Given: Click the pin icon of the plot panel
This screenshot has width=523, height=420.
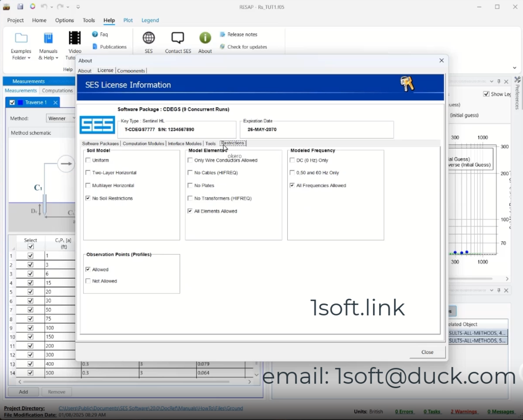Looking at the screenshot, I should [x=498, y=81].
